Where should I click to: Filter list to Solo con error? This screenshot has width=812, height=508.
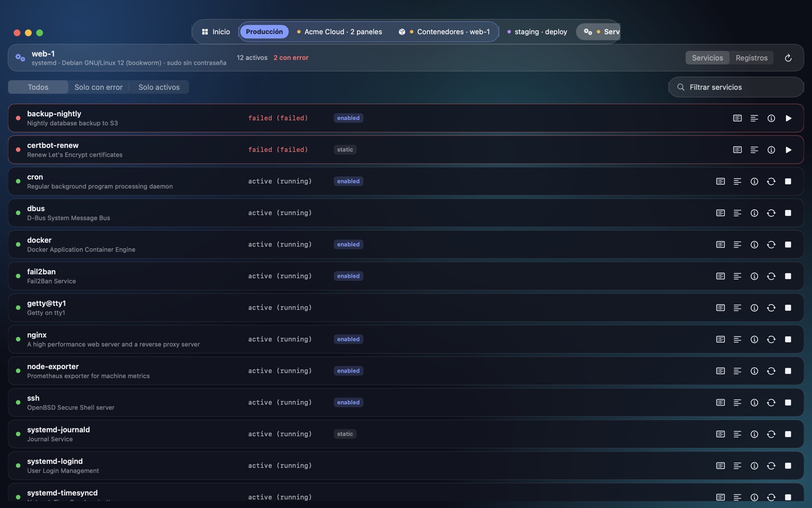pyautogui.click(x=98, y=87)
